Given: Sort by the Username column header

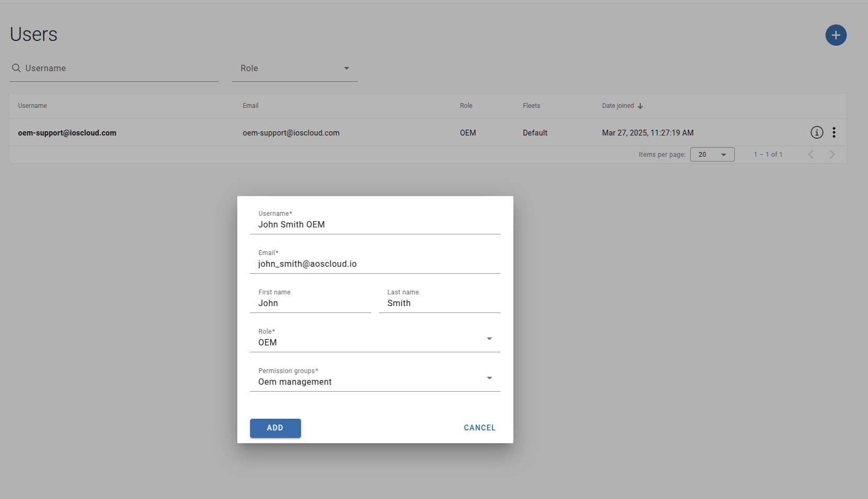Looking at the screenshot, I should tap(32, 106).
